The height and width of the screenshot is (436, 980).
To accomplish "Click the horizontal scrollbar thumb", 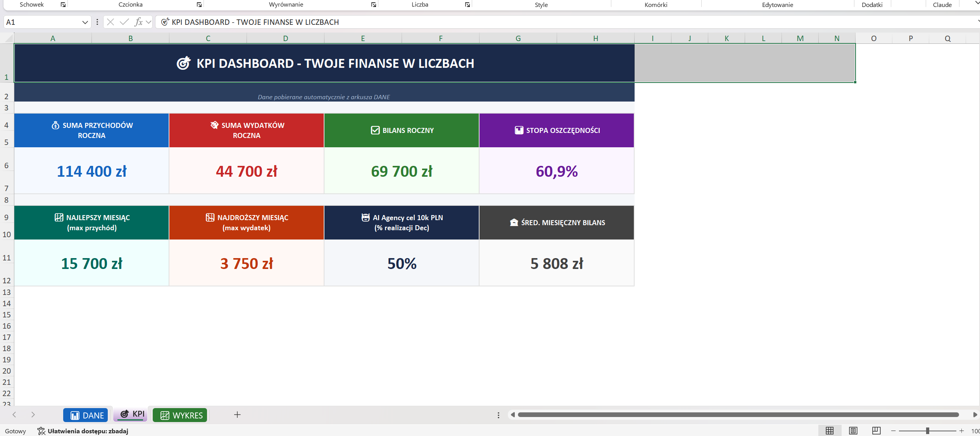I will pos(738,415).
